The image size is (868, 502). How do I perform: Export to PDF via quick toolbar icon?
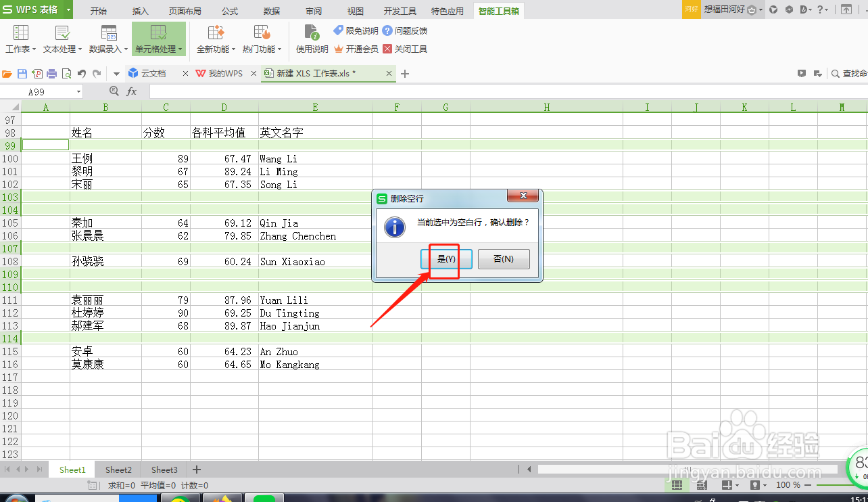[x=37, y=74]
